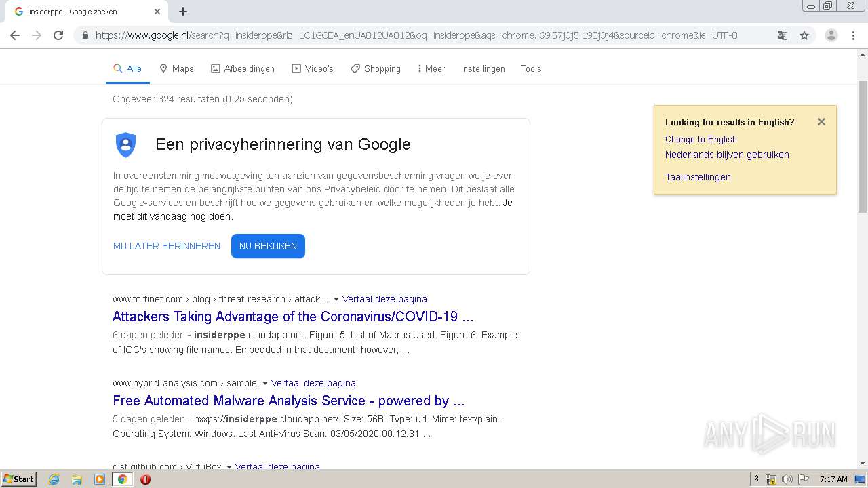This screenshot has width=868, height=488.
Task: Dismiss the English results notice
Action: [x=821, y=122]
